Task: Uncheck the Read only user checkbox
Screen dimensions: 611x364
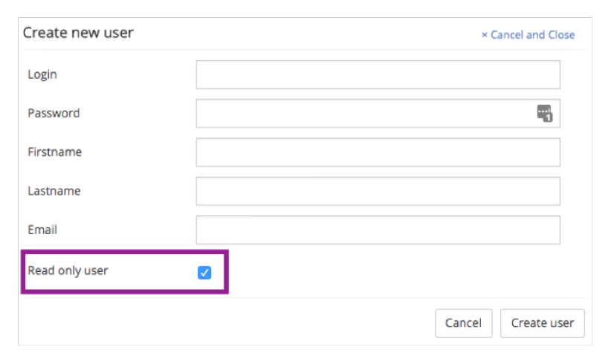Action: point(204,273)
